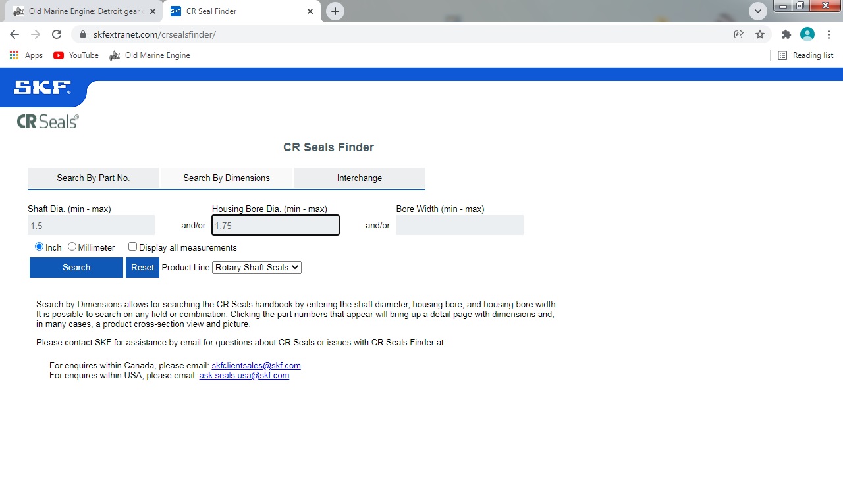Email skfclientsales@skf.com link
Screen dimensions: 843x504
(x=256, y=365)
